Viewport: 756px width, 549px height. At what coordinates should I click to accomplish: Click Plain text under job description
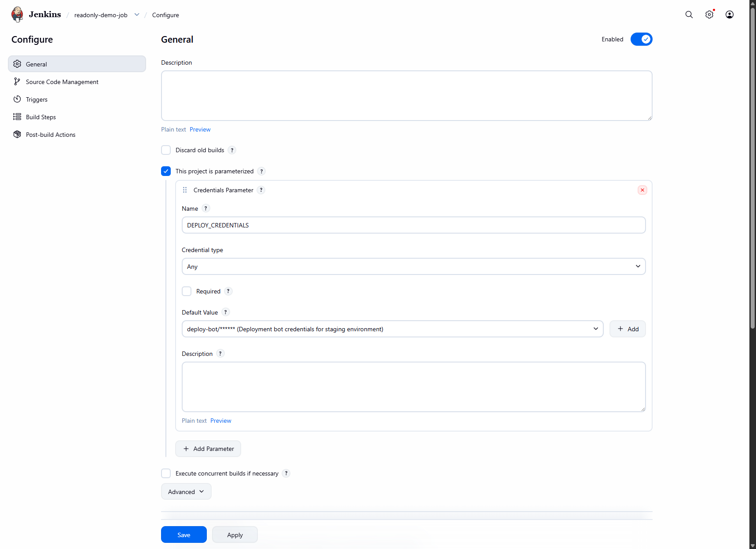point(173,129)
